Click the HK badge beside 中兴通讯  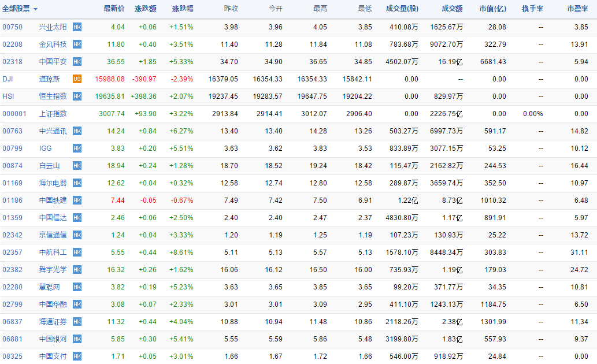(x=77, y=131)
